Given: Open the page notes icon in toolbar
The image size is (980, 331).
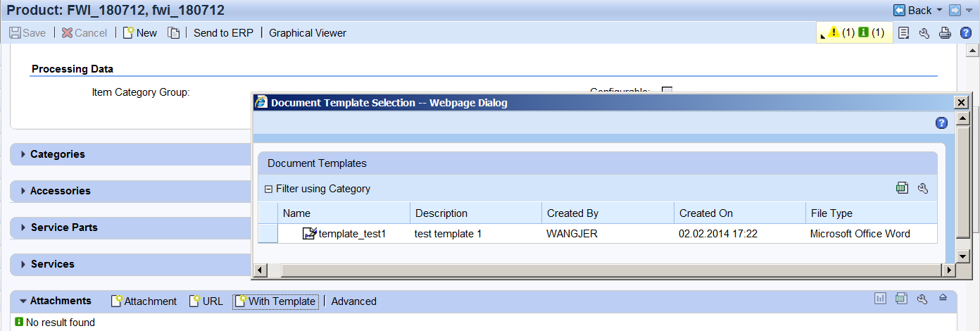Looking at the screenshot, I should pyautogui.click(x=905, y=32).
